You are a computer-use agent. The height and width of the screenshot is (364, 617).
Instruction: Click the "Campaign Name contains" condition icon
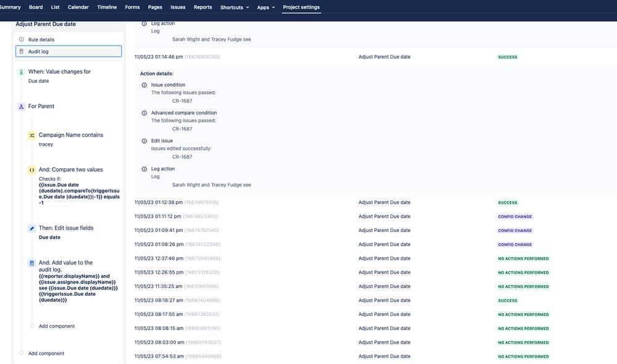(x=31, y=134)
